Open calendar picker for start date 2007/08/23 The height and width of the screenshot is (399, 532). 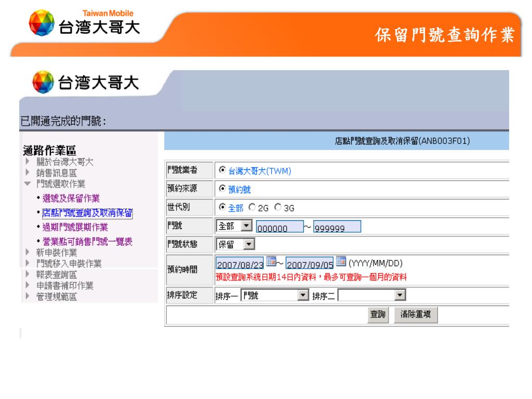coord(271,261)
